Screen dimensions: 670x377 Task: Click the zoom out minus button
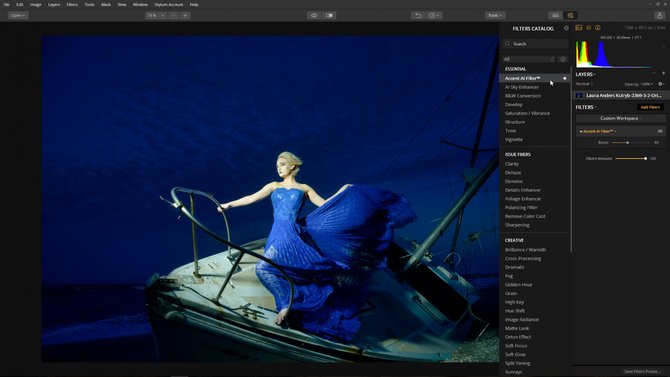[173, 15]
